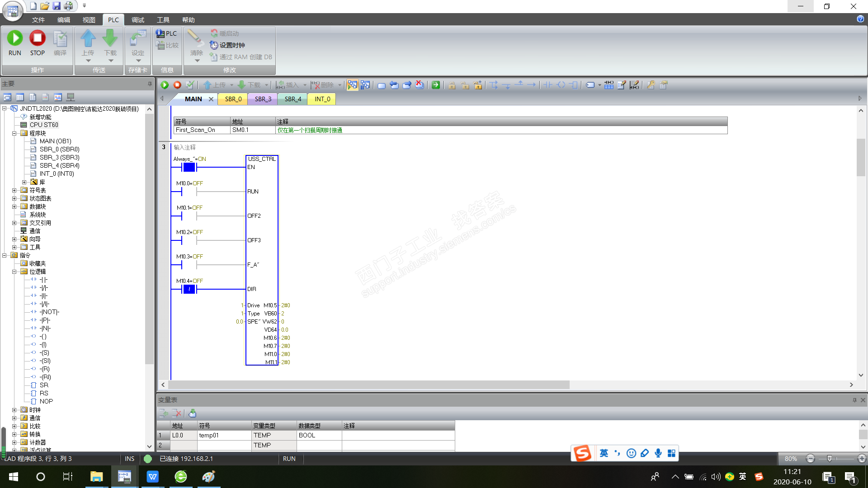The width and height of the screenshot is (868, 488).
Task: Click the green go-to arrow toolbar icon
Action: click(x=435, y=85)
